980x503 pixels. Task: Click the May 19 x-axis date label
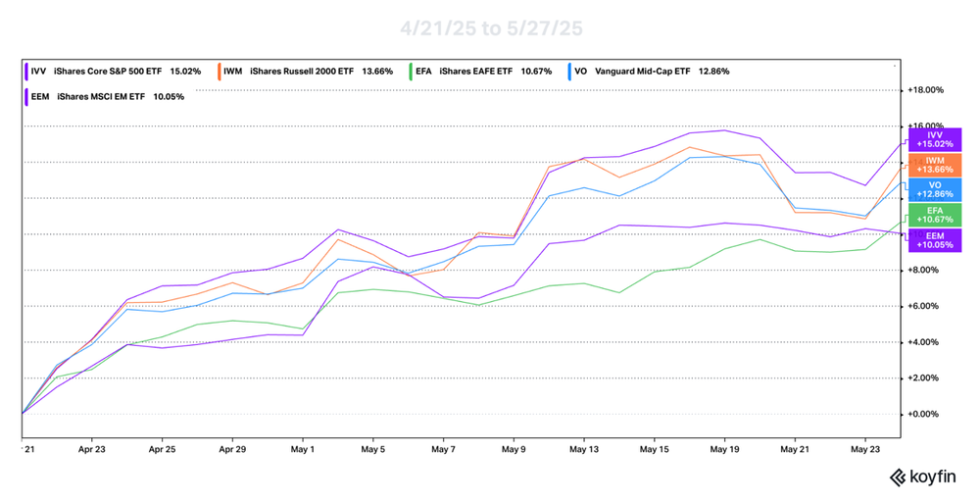(725, 449)
